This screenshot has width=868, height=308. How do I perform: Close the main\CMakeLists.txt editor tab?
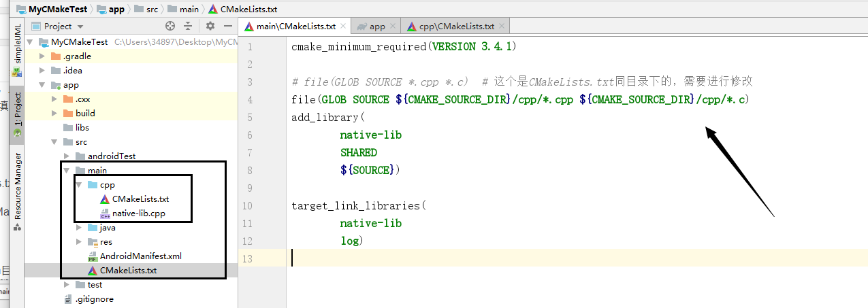click(342, 27)
